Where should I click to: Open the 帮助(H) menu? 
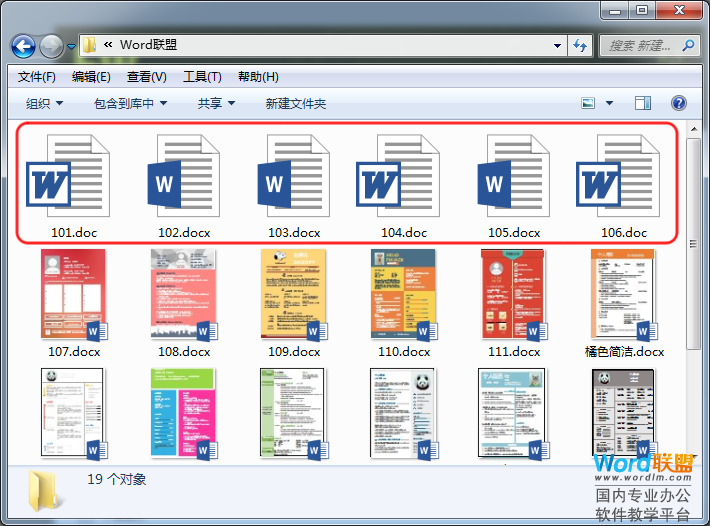258,77
